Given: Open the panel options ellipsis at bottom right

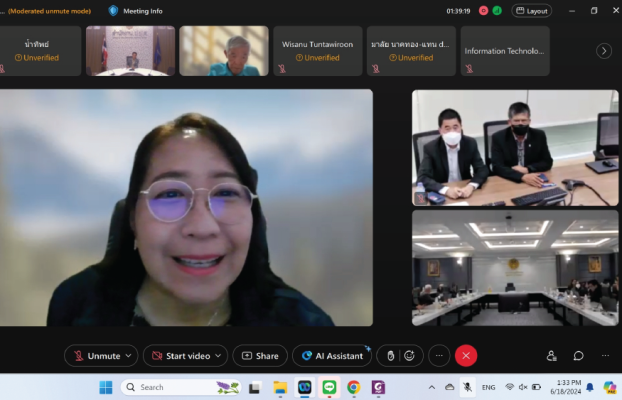Looking at the screenshot, I should (605, 356).
